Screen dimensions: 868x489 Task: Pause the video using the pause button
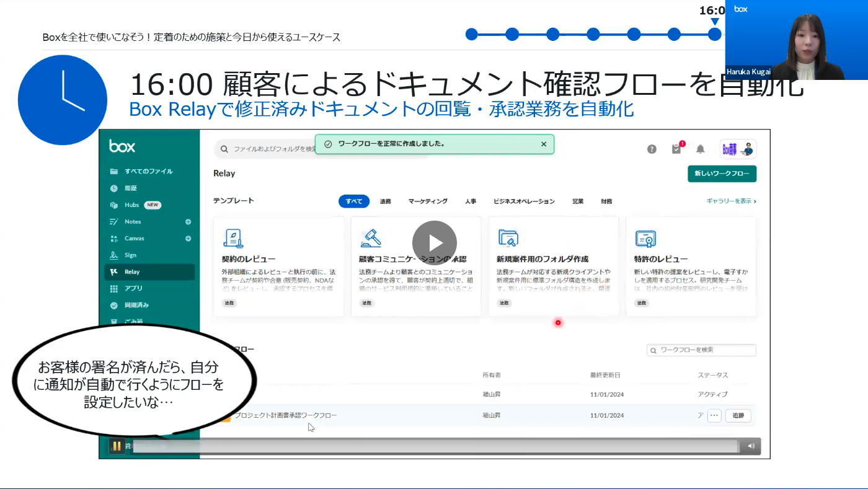117,446
